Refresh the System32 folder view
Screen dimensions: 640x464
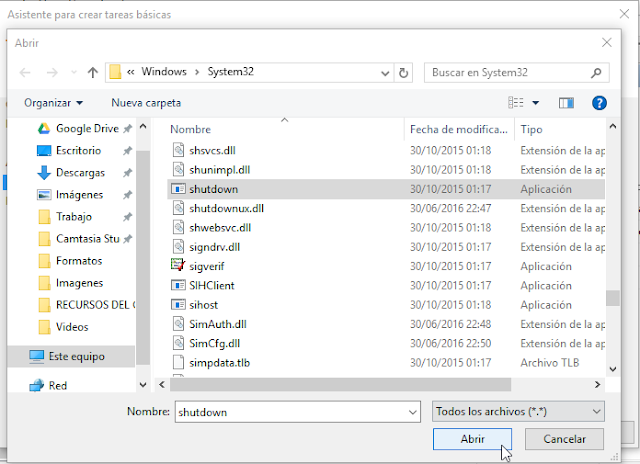(x=403, y=73)
